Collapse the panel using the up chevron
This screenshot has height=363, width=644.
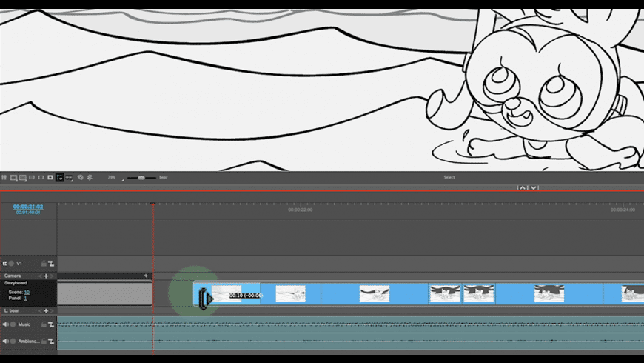pos(521,188)
